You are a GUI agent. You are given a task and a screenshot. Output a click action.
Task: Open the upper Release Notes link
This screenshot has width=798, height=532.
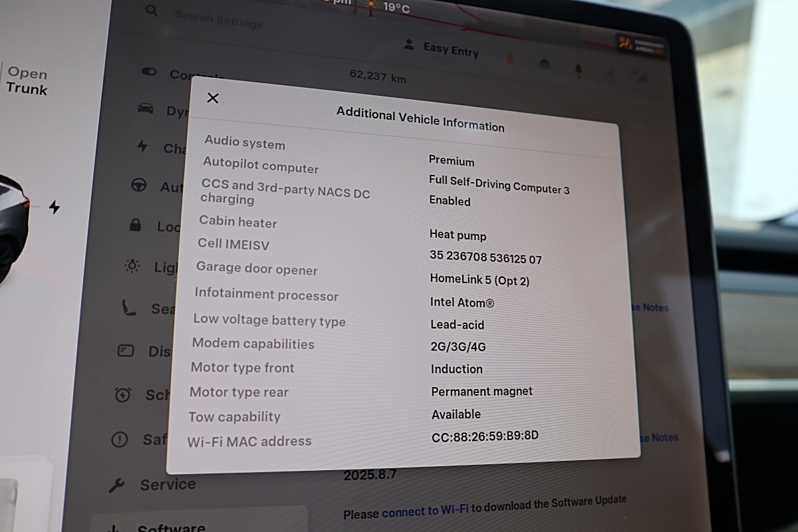pyautogui.click(x=649, y=307)
